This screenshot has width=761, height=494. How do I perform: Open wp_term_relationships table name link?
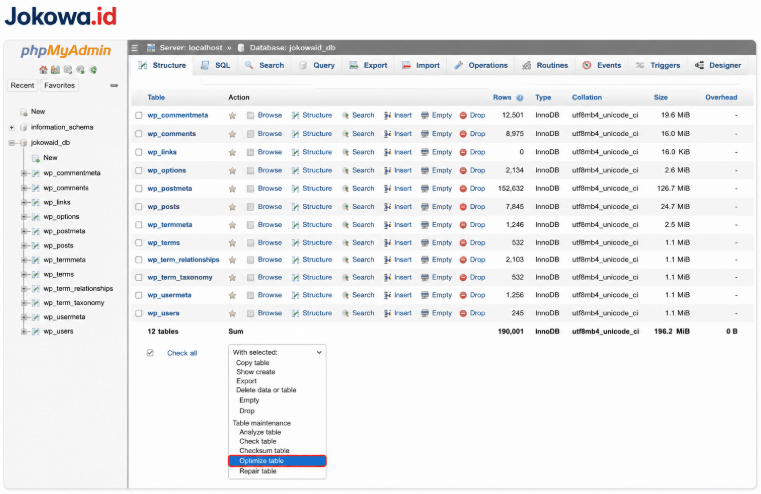point(183,260)
